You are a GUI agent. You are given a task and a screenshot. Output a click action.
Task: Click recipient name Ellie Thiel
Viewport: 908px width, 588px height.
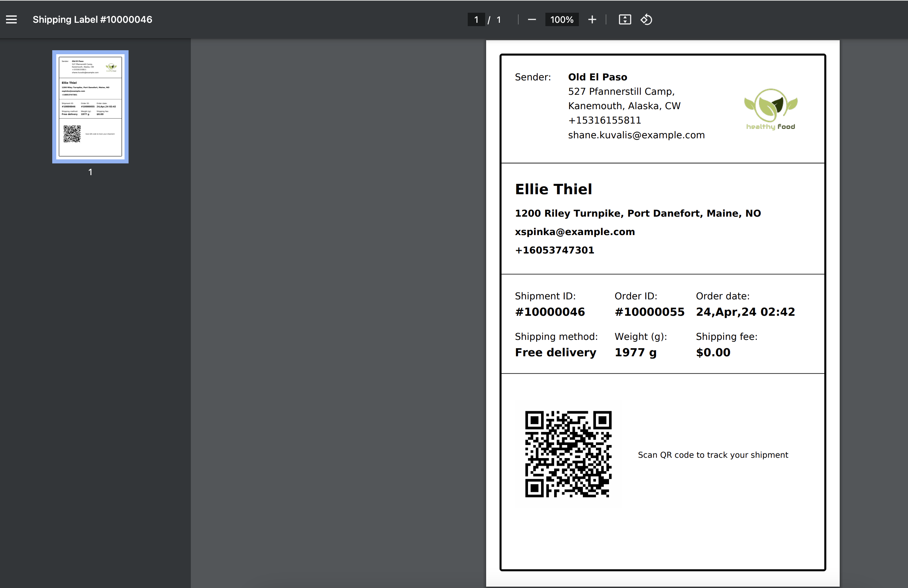click(553, 189)
